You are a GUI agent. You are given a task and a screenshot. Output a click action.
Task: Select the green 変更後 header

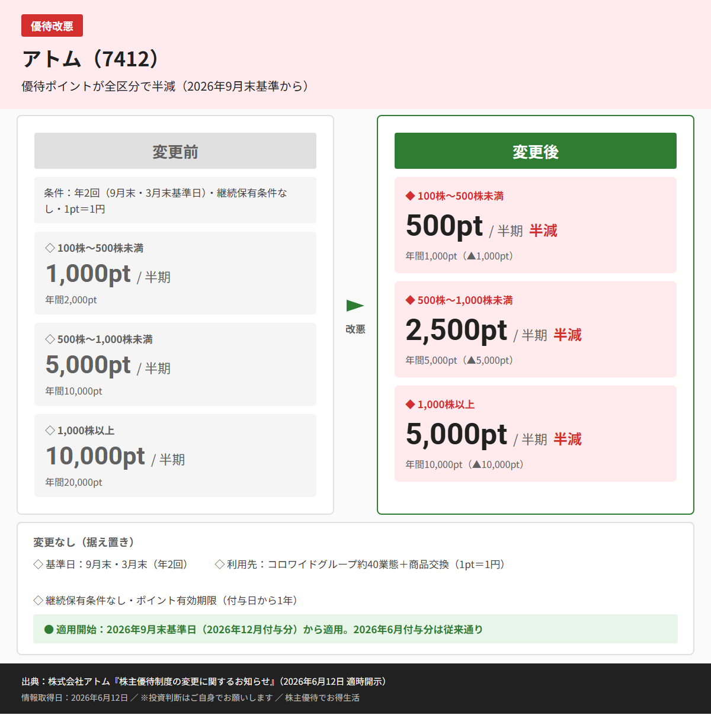tap(536, 151)
